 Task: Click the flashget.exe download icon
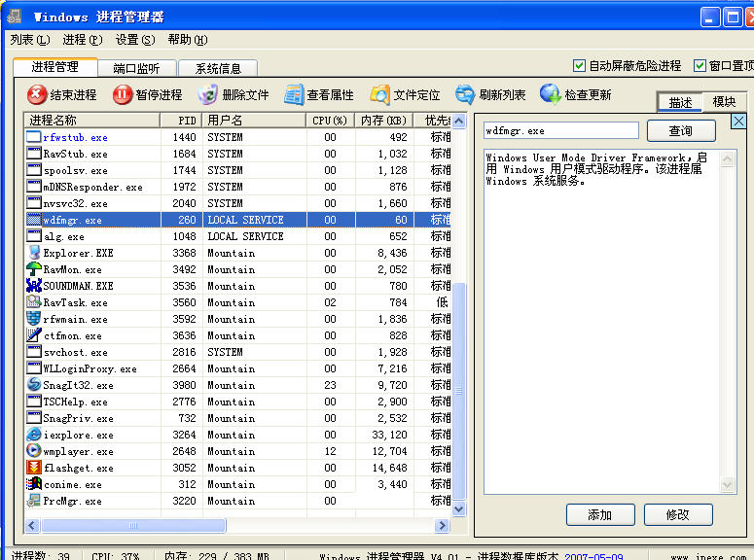[34, 468]
